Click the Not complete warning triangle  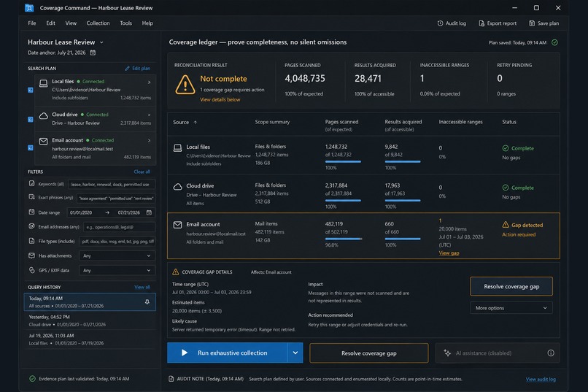click(185, 85)
